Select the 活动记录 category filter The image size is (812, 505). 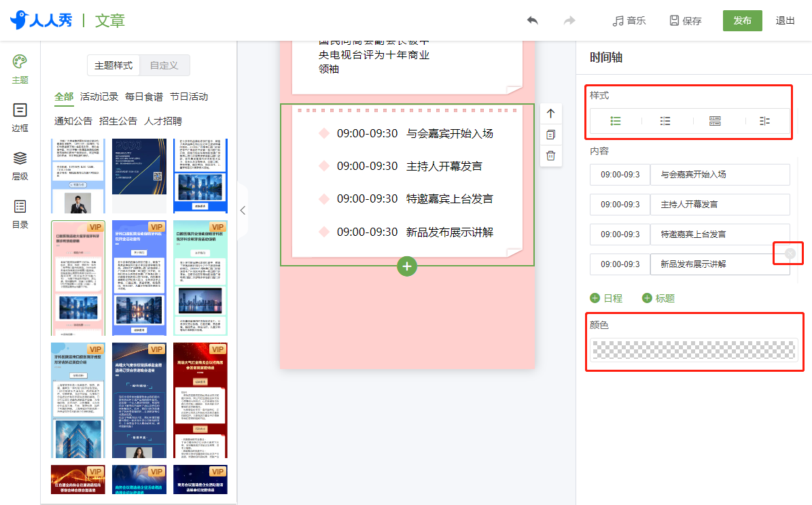coord(99,97)
